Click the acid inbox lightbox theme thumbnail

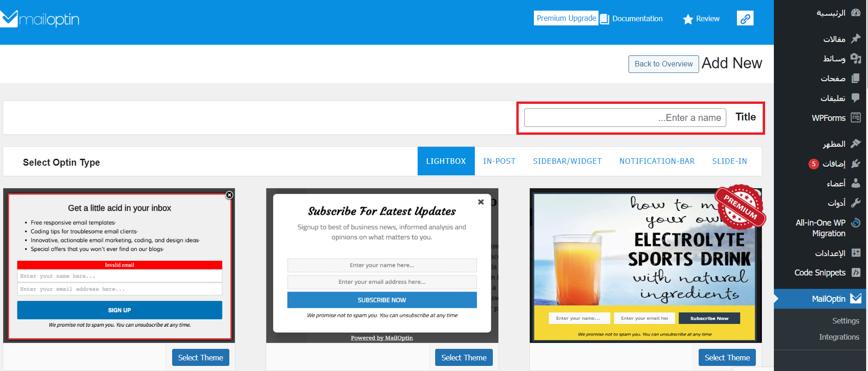pos(119,265)
